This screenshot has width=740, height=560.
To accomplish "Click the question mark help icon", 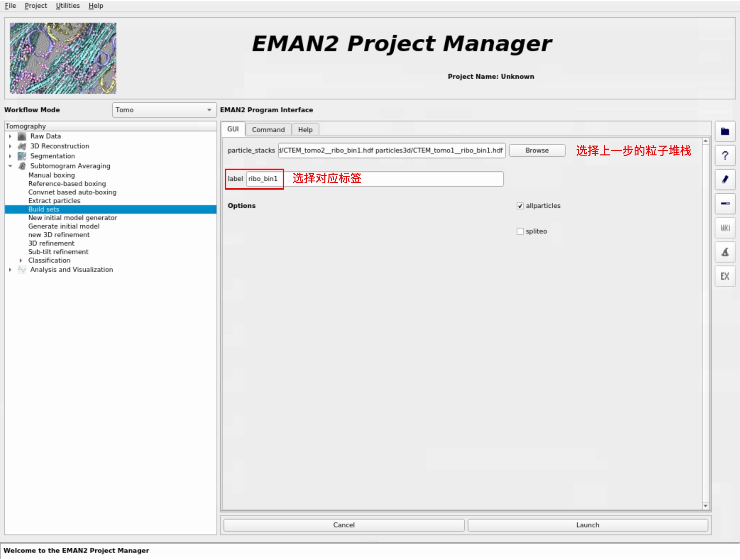I will point(725,156).
